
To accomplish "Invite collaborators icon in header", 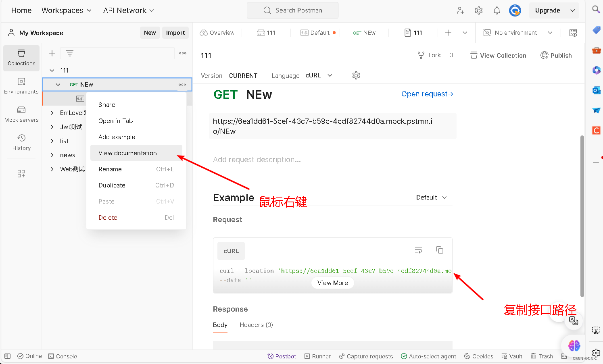I will (x=461, y=10).
